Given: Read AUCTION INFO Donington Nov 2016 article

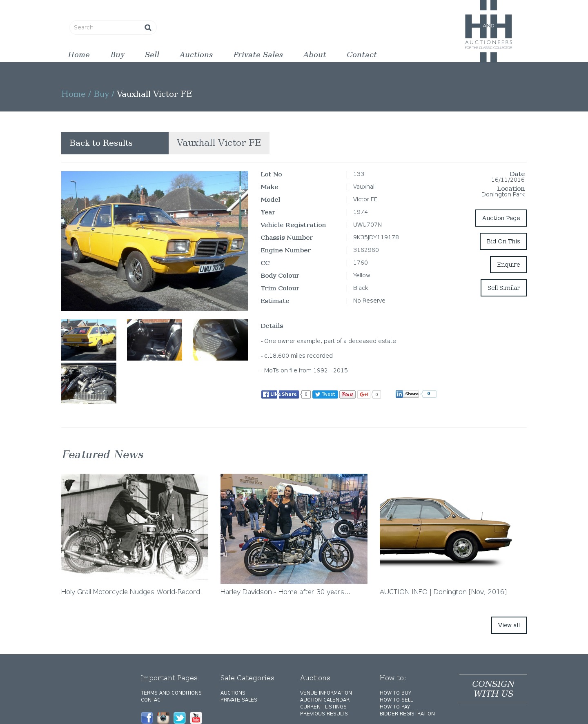Looking at the screenshot, I should [x=443, y=592].
